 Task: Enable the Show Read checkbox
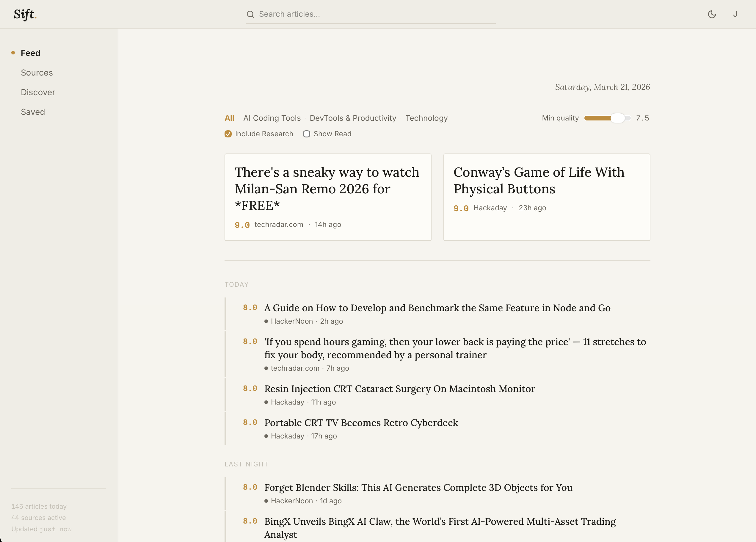coord(307,134)
